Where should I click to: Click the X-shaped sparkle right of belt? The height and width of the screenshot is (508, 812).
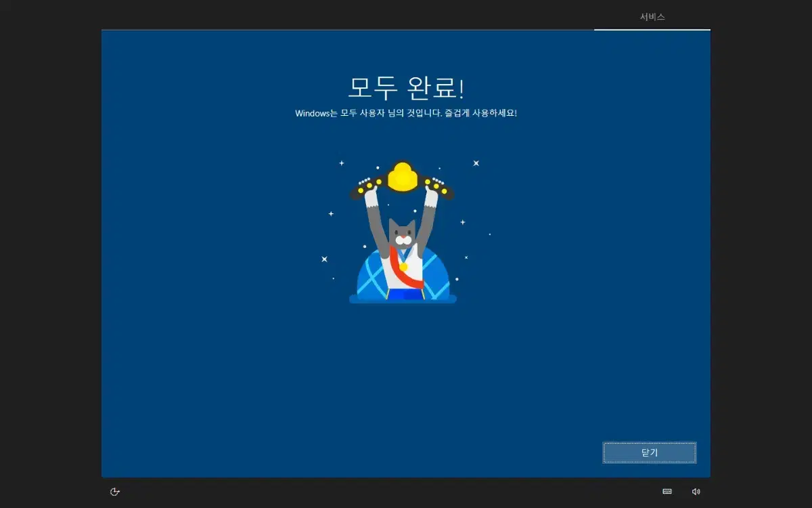point(476,163)
